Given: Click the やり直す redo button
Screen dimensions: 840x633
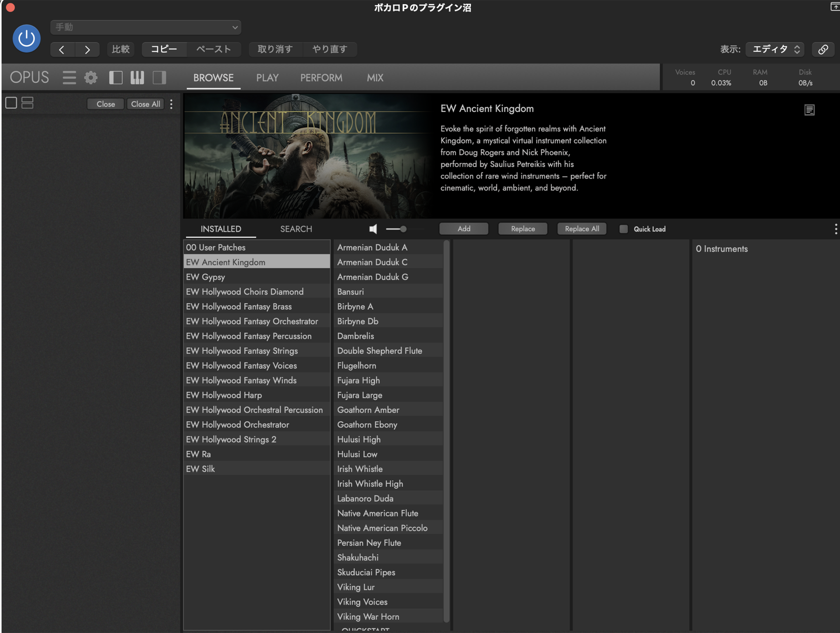Looking at the screenshot, I should coord(330,49).
